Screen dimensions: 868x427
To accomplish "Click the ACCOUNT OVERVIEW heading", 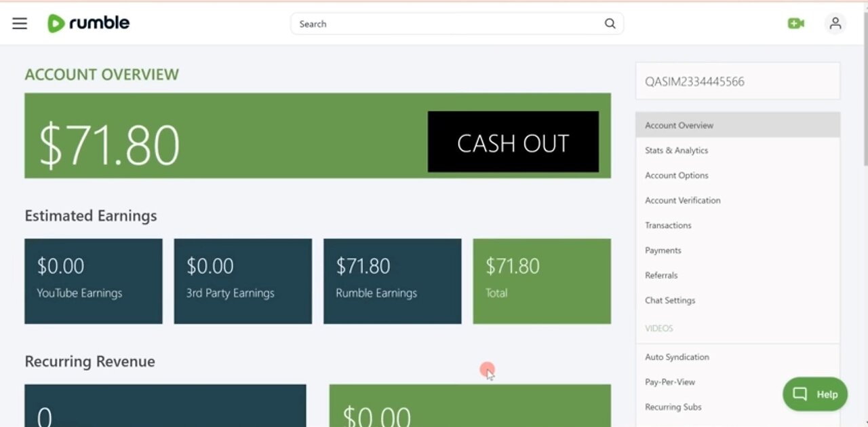I will tap(102, 75).
